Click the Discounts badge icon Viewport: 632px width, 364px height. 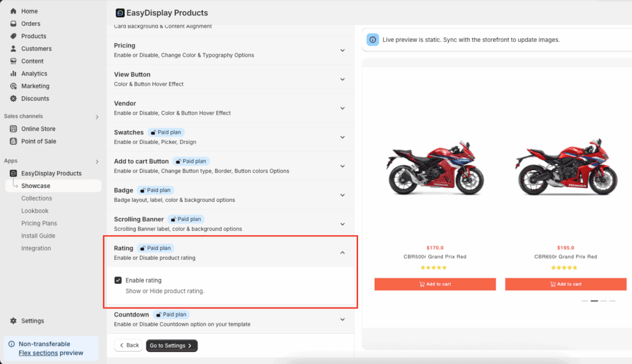[x=14, y=99]
